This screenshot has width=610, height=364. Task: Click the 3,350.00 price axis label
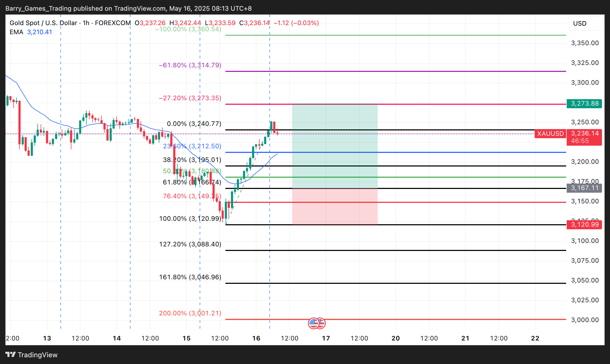[x=585, y=43]
